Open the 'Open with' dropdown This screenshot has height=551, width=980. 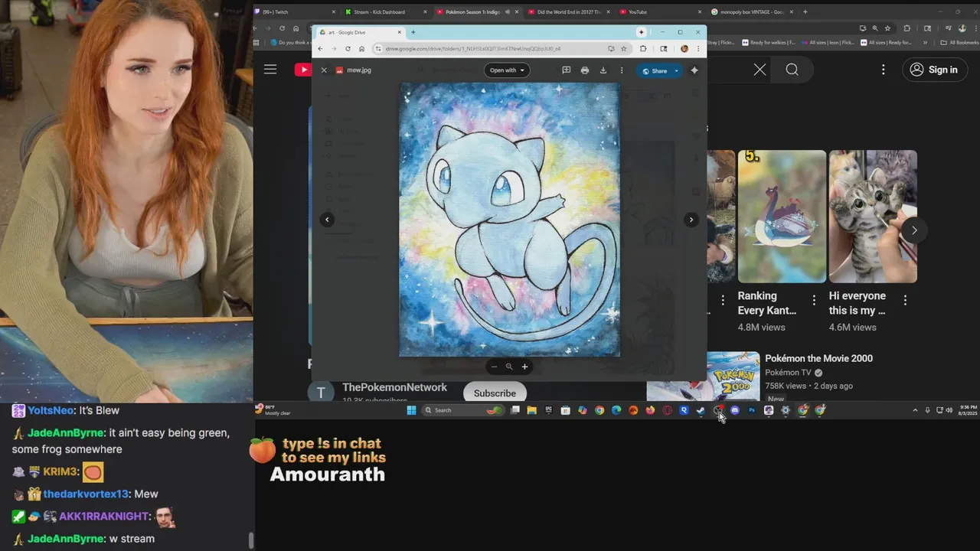(507, 70)
